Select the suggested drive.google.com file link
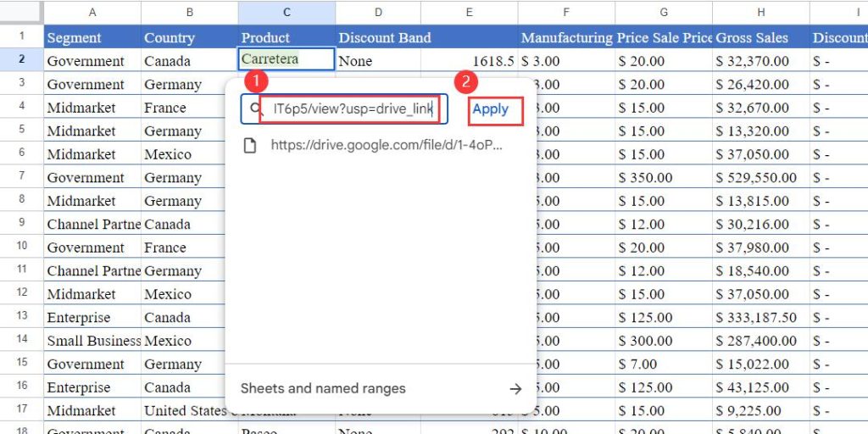This screenshot has height=434, width=868. tap(387, 145)
